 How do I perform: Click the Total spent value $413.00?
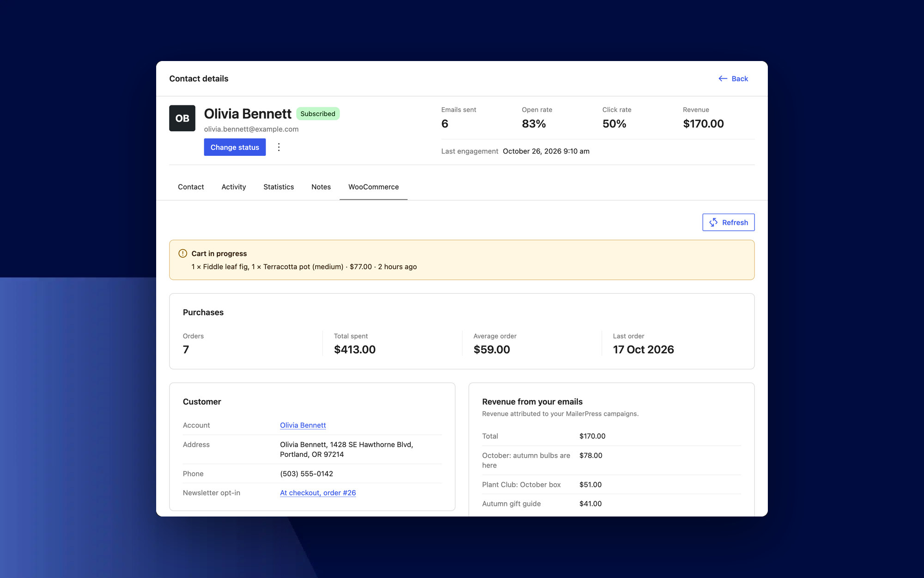click(355, 350)
